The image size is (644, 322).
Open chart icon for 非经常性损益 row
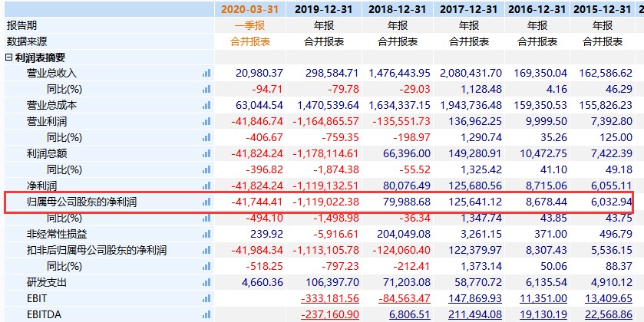(206, 235)
